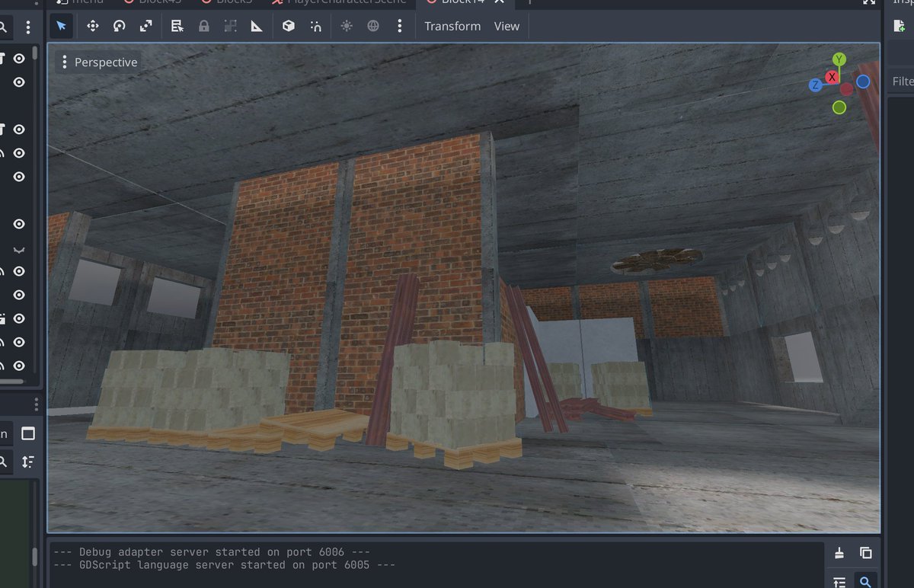Screen dimensions: 914x588
Task: Toggle preview environment globe icon
Action: coord(373,26)
